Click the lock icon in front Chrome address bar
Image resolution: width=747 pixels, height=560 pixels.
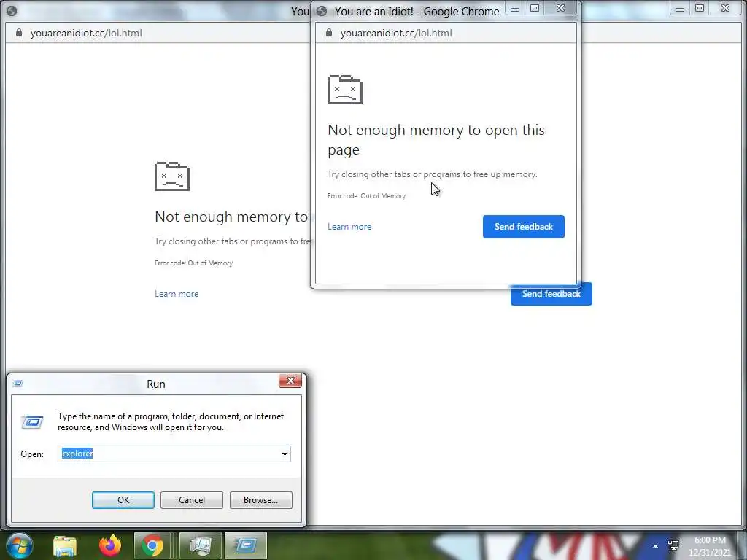click(329, 33)
